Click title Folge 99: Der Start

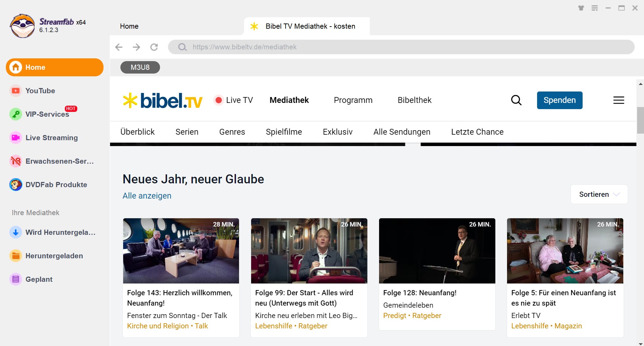pyautogui.click(x=304, y=298)
